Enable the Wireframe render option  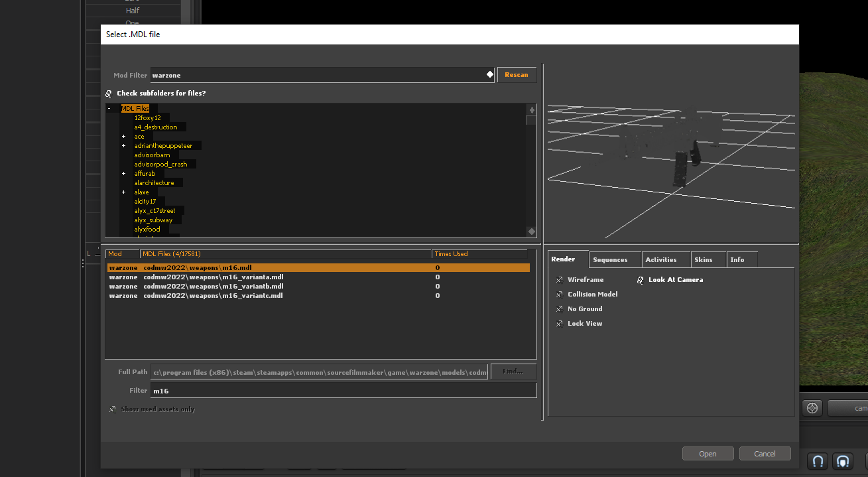click(560, 280)
